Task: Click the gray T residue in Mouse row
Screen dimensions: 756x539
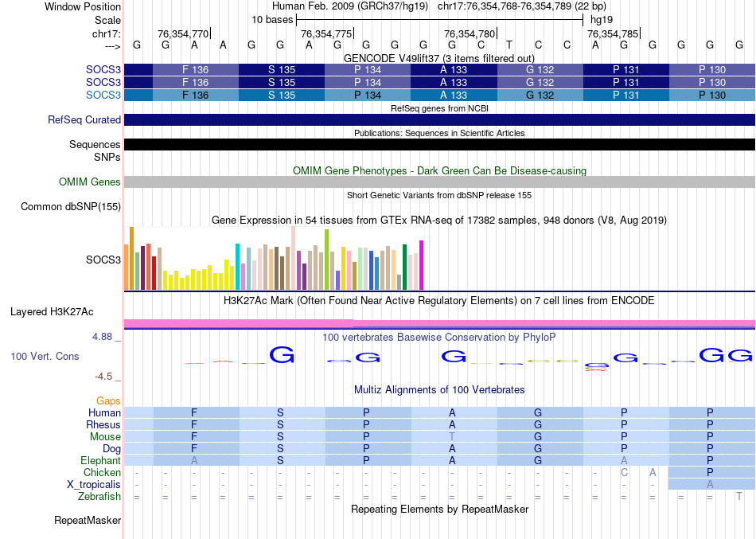Action: pos(452,437)
